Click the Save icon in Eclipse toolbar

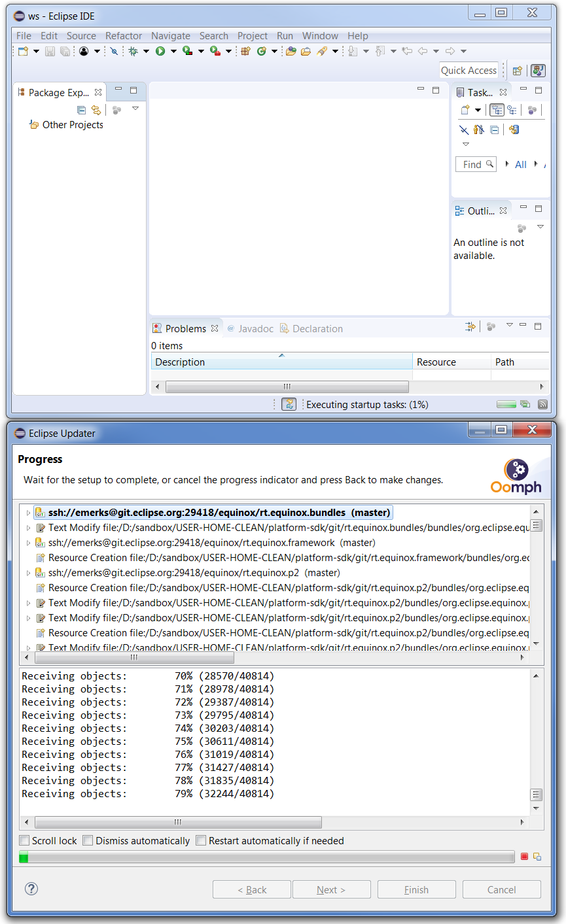50,51
